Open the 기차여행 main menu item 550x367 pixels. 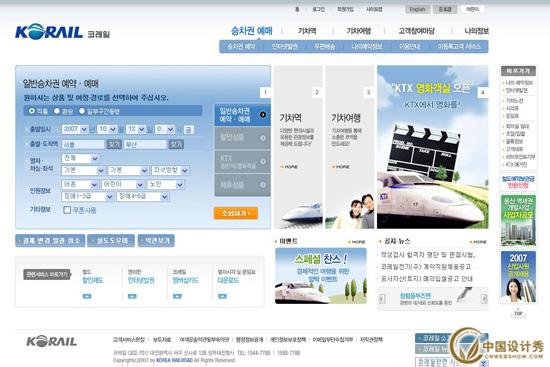pos(358,31)
